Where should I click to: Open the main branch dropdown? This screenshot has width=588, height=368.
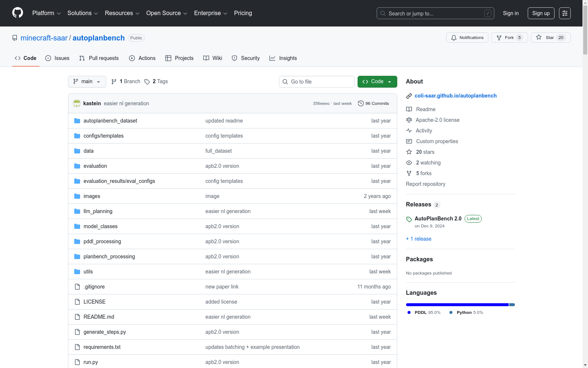[x=87, y=82]
